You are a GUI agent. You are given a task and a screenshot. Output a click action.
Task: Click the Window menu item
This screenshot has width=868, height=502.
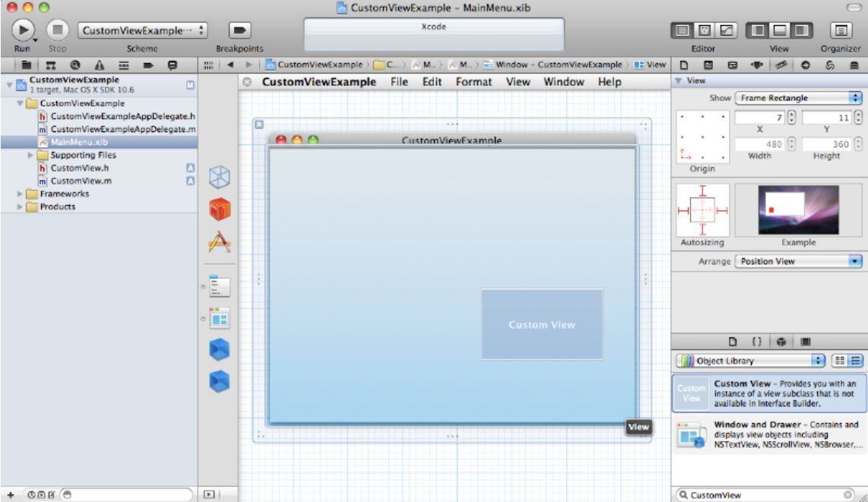[563, 82]
